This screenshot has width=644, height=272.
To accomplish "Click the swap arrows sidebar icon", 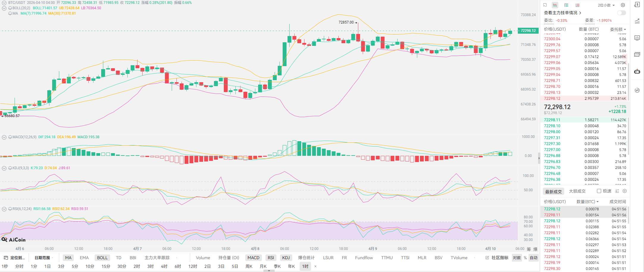I will 637,90.
